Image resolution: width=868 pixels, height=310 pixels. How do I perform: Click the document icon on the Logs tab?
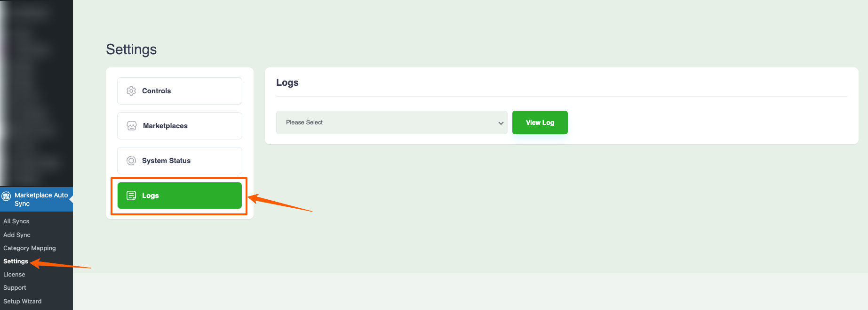[131, 196]
